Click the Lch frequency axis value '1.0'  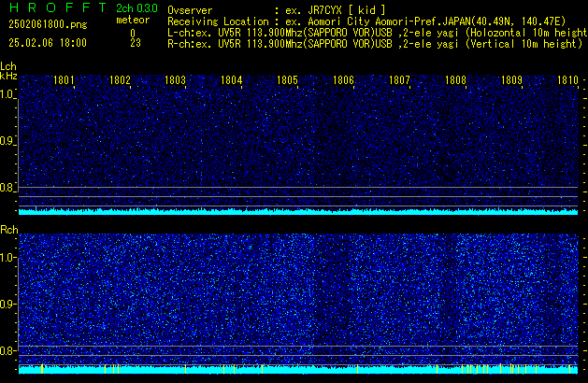pyautogui.click(x=7, y=94)
